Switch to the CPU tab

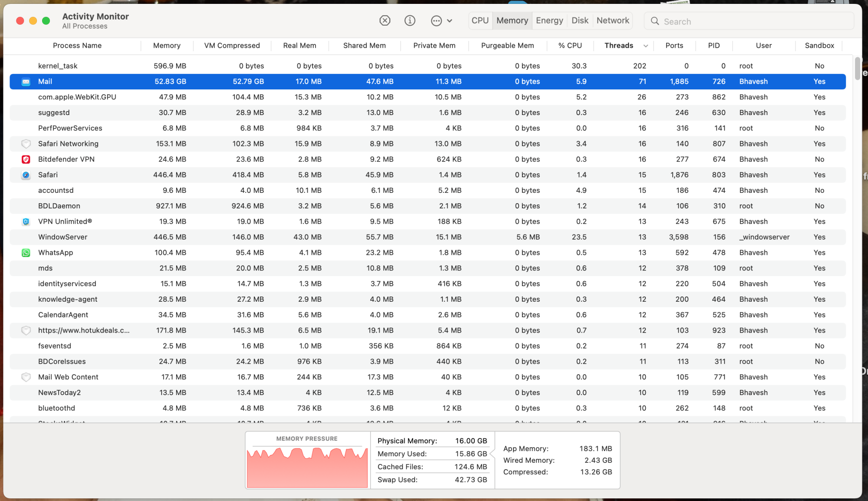point(480,20)
